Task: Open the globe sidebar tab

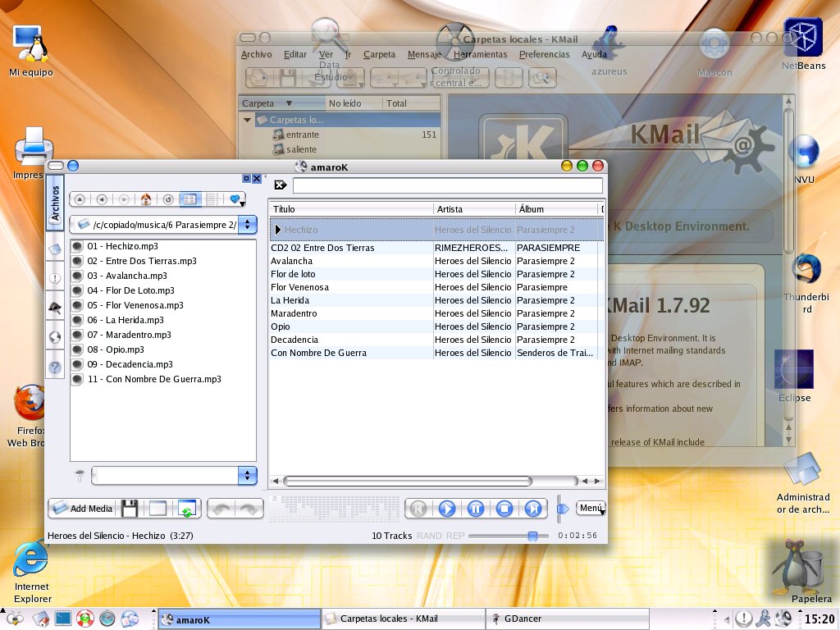Action: click(55, 337)
